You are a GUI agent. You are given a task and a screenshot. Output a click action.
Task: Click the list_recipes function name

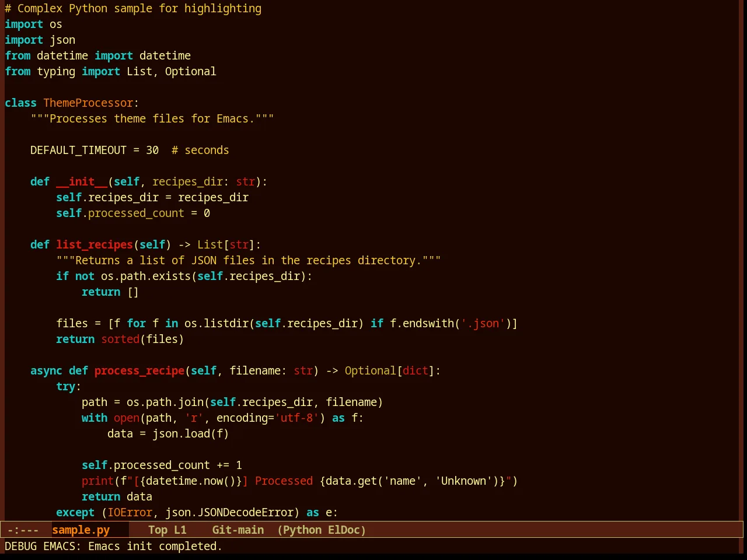[x=95, y=244]
